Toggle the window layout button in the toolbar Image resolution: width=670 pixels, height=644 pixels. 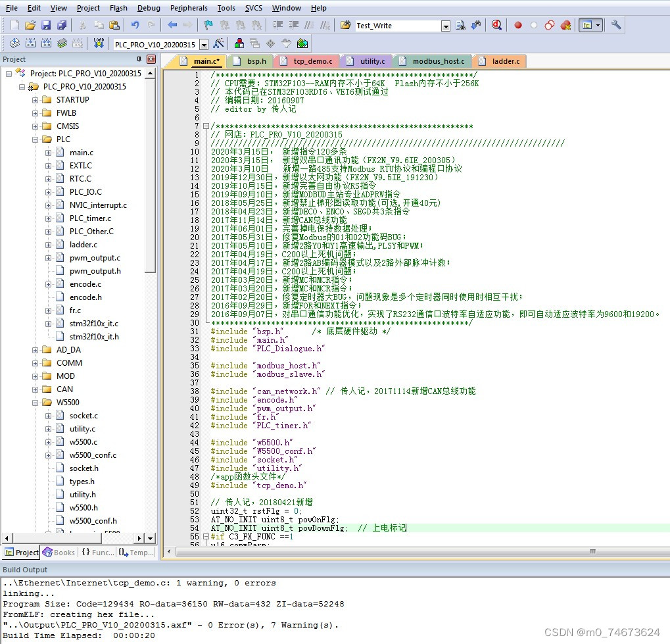point(587,25)
